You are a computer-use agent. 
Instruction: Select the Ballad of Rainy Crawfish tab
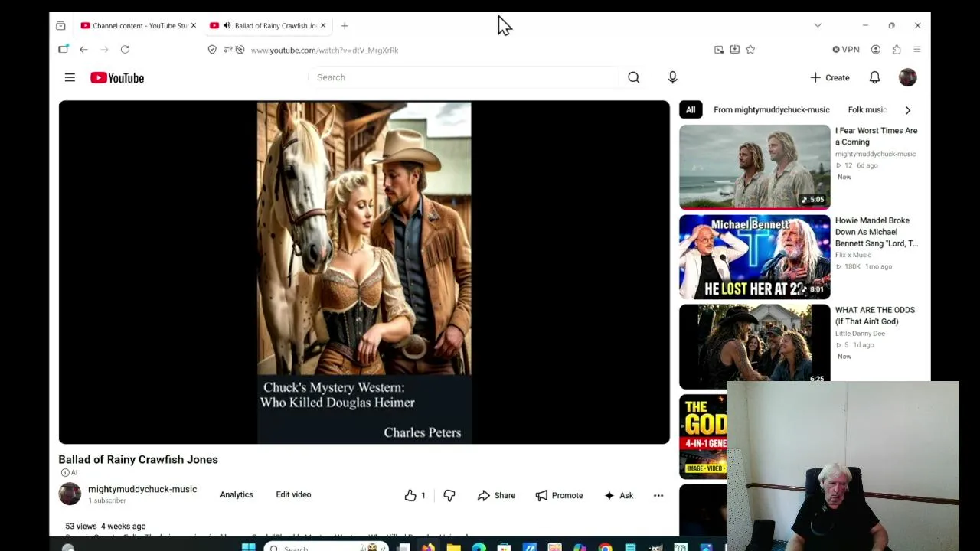coord(268,25)
